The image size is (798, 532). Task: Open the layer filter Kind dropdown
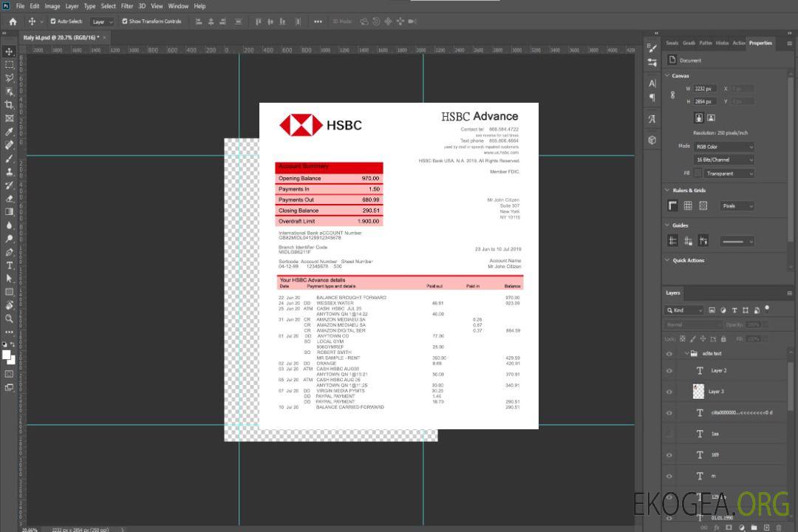(684, 310)
